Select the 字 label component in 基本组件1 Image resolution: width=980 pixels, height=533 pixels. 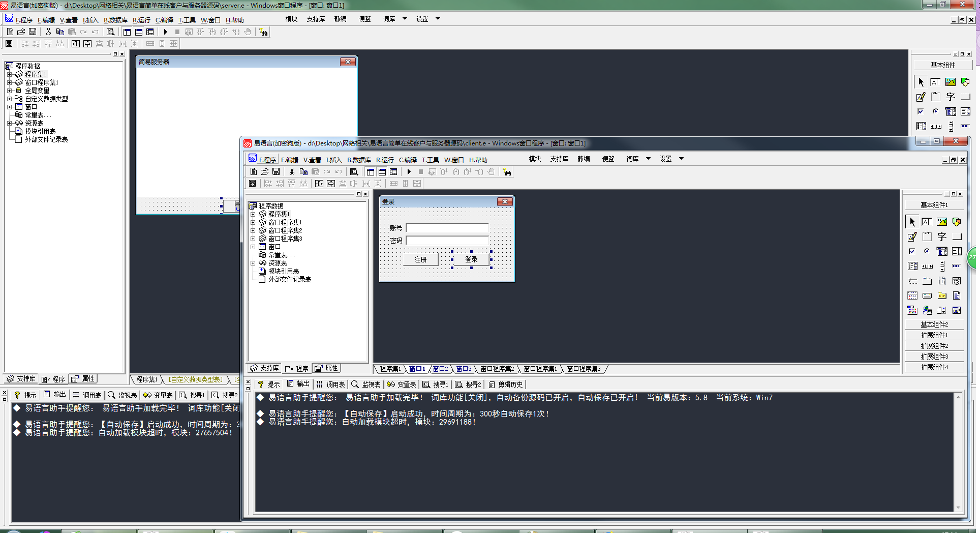[x=942, y=236]
